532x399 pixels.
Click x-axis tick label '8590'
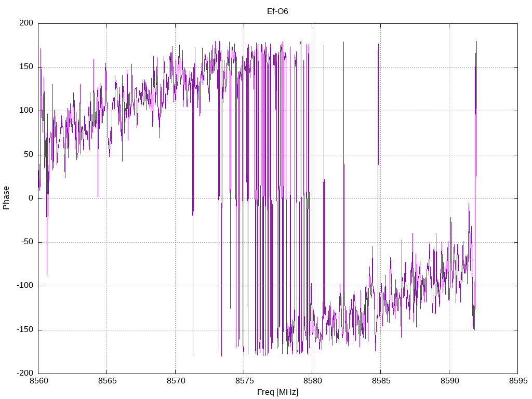pyautogui.click(x=449, y=381)
